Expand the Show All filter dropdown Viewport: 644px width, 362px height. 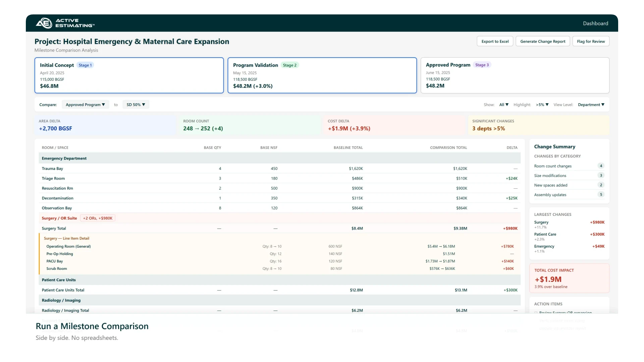tap(503, 105)
